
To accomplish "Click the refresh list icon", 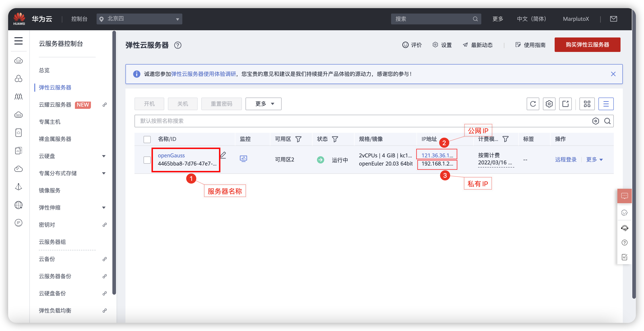I will 533,104.
